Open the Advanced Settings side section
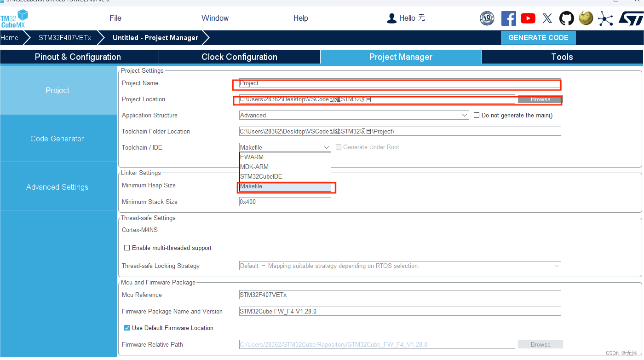The width and height of the screenshot is (644, 360). (x=57, y=187)
